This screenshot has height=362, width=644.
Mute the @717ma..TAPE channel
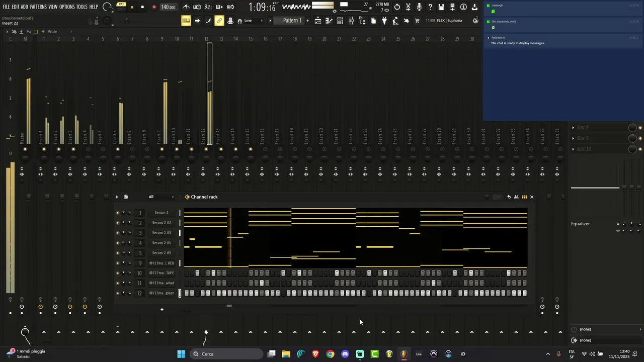(x=118, y=273)
